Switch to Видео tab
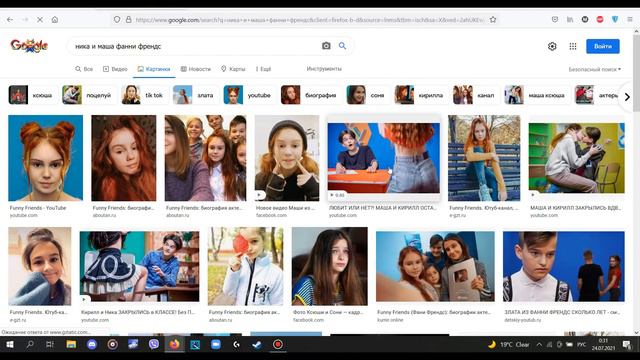Screen dimensions: 640x360 click(115, 69)
